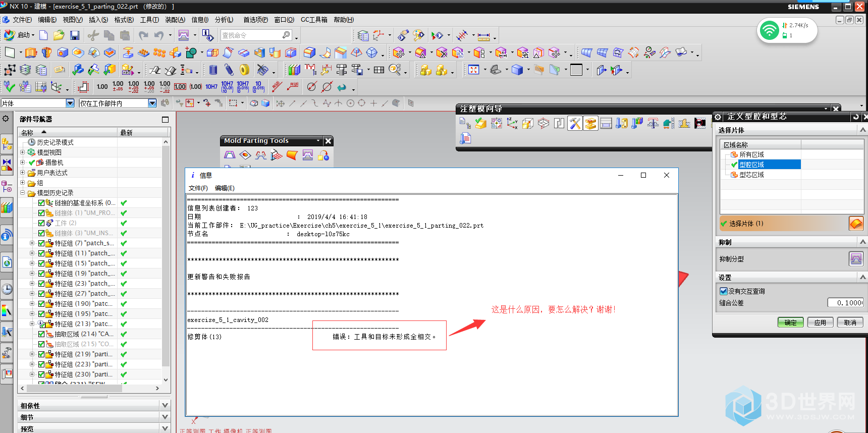Click the Undo arrow in the toolbar
The height and width of the screenshot is (433, 868).
tap(159, 35)
